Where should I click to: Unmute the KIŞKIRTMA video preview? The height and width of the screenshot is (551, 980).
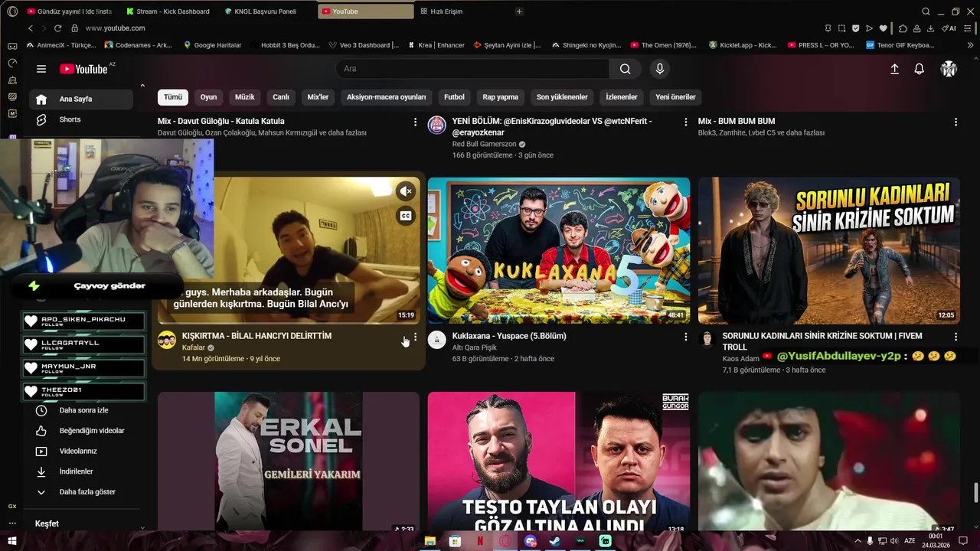[x=406, y=191]
